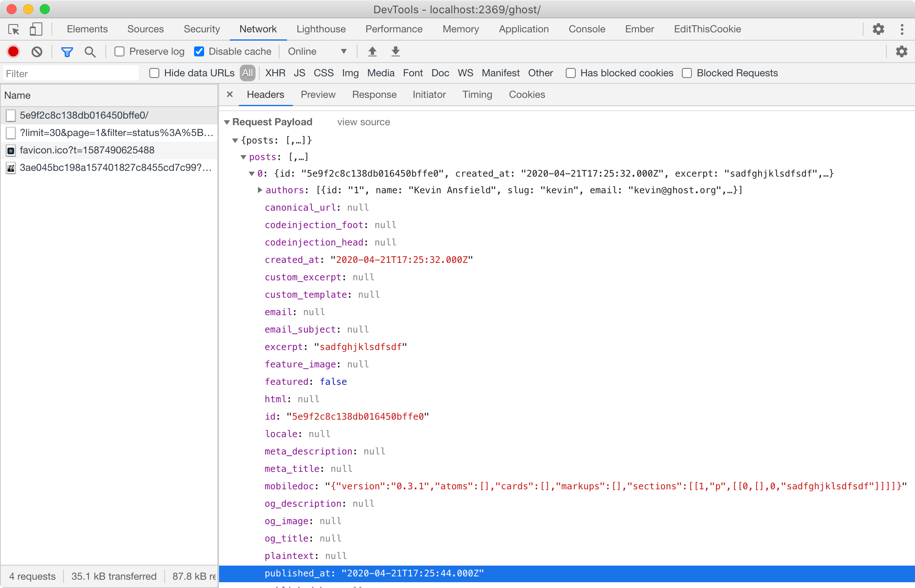
Task: Open the network search magnifier icon
Action: [90, 51]
